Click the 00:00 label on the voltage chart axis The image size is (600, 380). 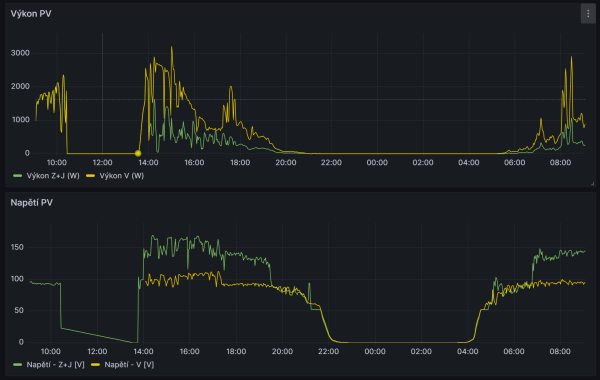[375, 351]
